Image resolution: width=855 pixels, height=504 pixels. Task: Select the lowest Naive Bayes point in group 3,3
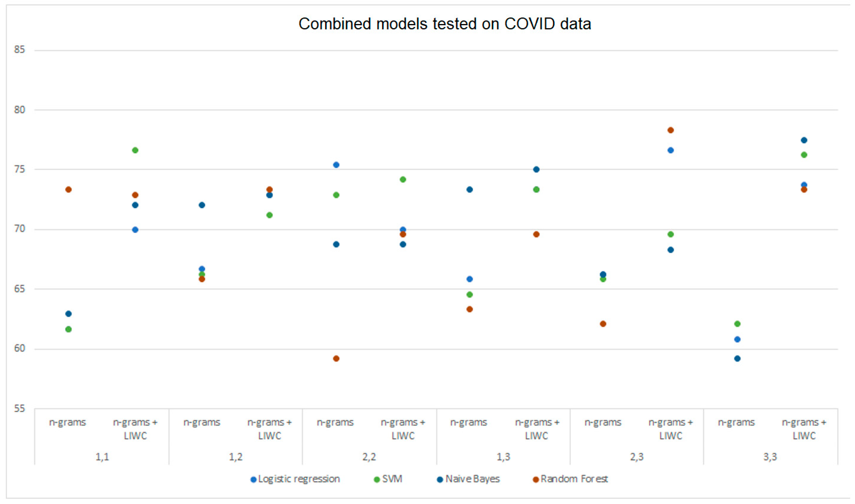pyautogui.click(x=737, y=359)
